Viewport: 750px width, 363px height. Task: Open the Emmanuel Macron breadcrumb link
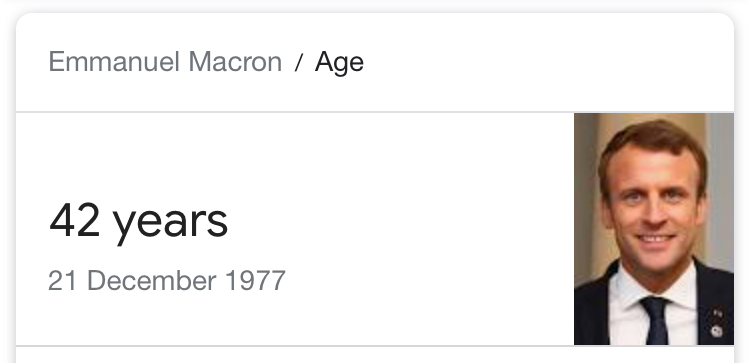(165, 62)
